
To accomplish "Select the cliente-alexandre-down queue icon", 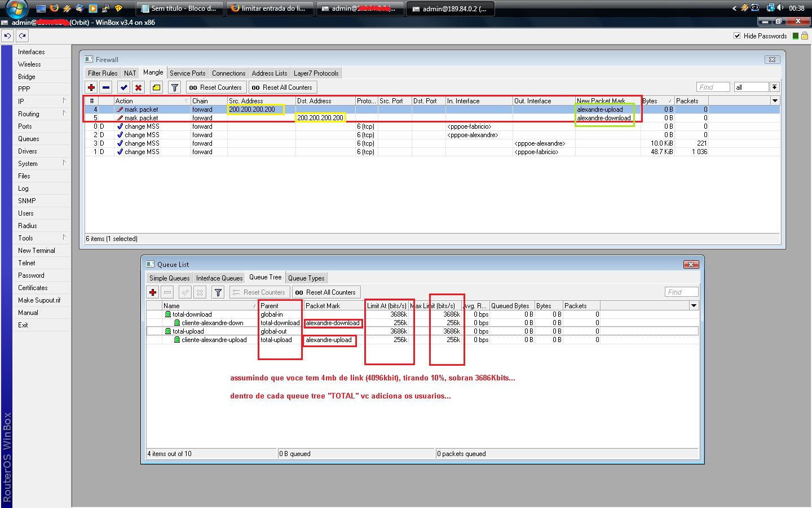I will (176, 323).
